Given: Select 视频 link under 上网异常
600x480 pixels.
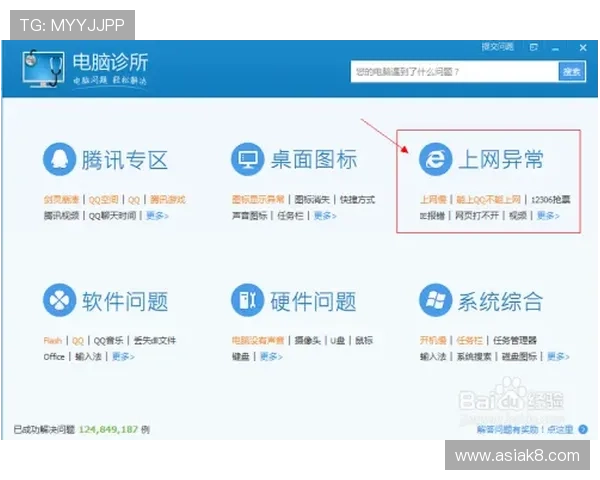Looking at the screenshot, I should [518, 216].
